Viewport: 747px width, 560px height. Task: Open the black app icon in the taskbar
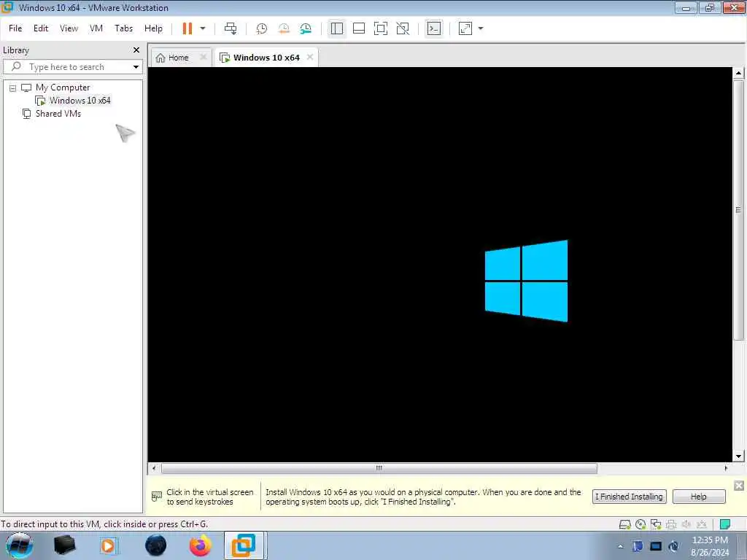[x=64, y=545]
